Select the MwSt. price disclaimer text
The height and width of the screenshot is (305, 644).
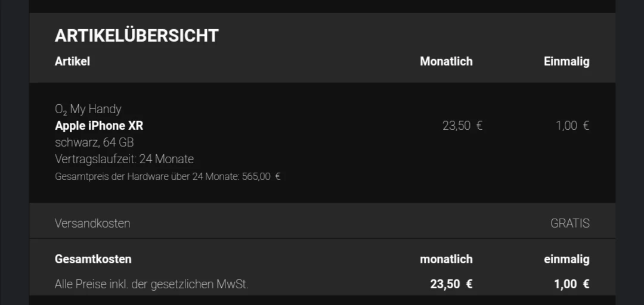pyautogui.click(x=151, y=284)
